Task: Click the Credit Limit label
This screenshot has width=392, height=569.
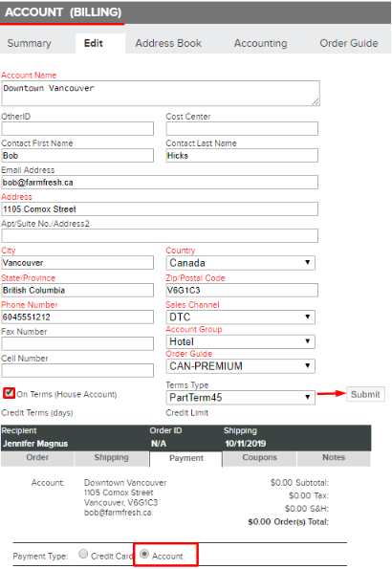Action: pyautogui.click(x=187, y=413)
